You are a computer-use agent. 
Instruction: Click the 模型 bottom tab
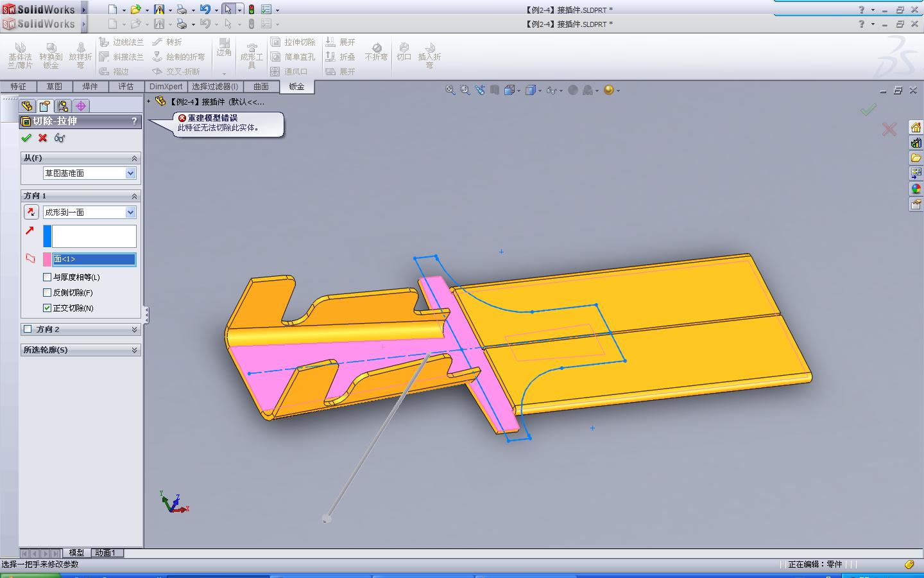(76, 553)
